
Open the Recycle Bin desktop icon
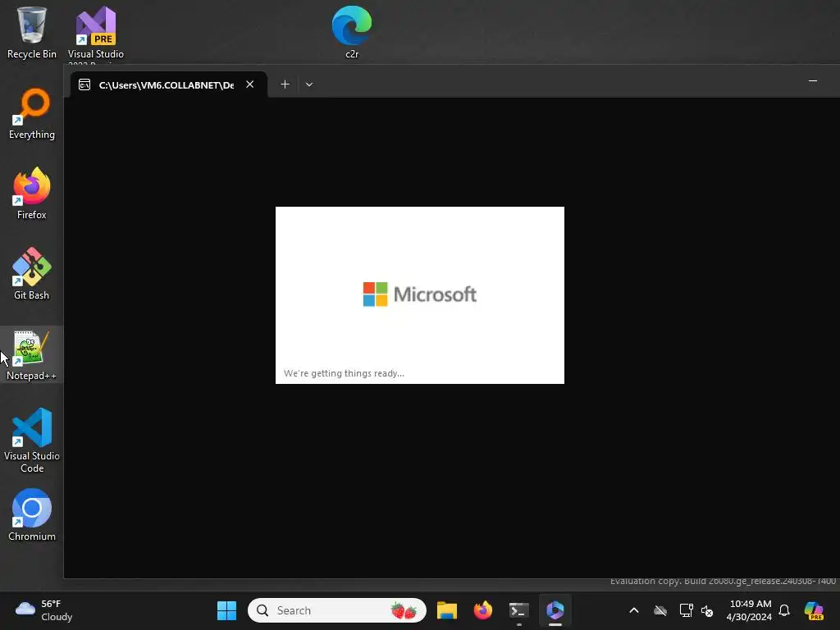[32, 32]
